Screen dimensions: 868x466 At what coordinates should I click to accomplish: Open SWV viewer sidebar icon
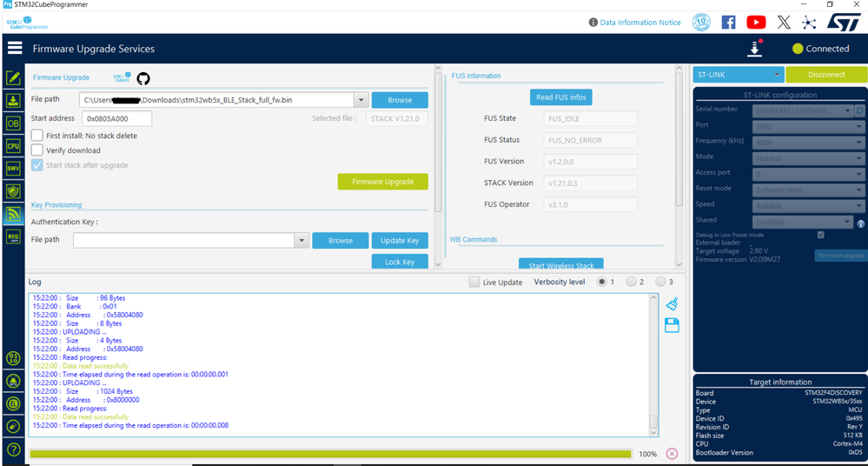coord(13,169)
